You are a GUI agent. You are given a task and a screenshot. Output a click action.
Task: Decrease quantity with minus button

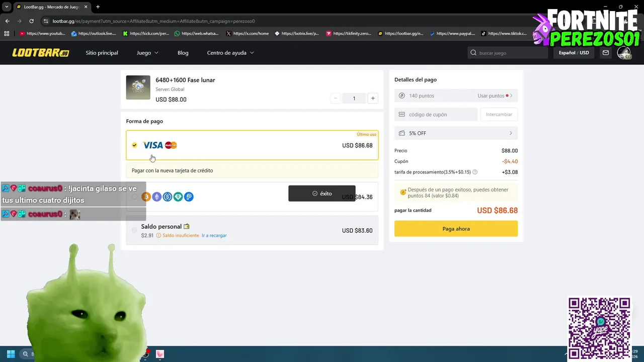336,98
